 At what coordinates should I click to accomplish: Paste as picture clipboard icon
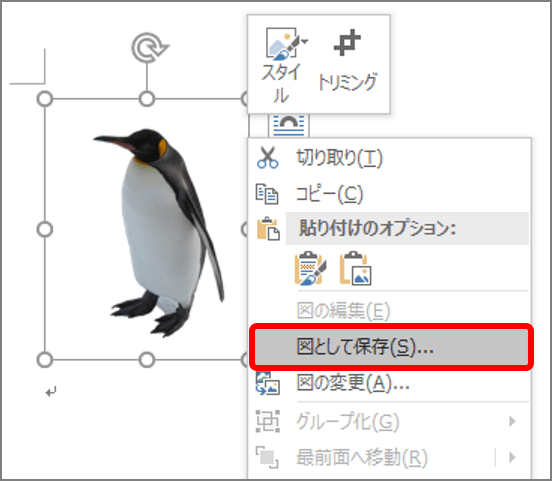click(x=356, y=268)
